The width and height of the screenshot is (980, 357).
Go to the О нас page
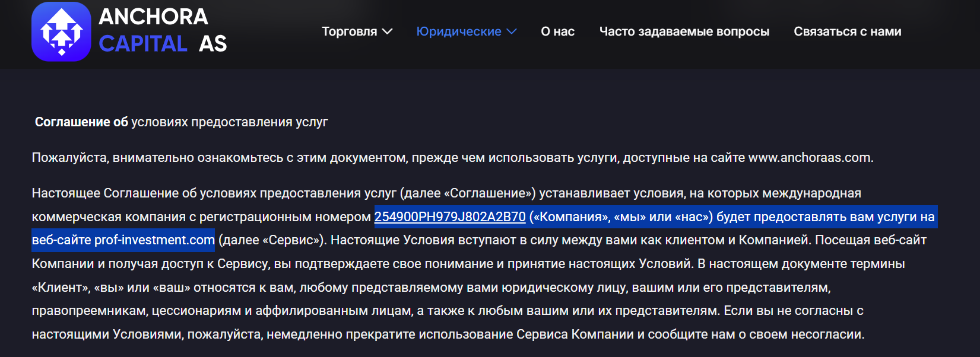click(x=558, y=31)
